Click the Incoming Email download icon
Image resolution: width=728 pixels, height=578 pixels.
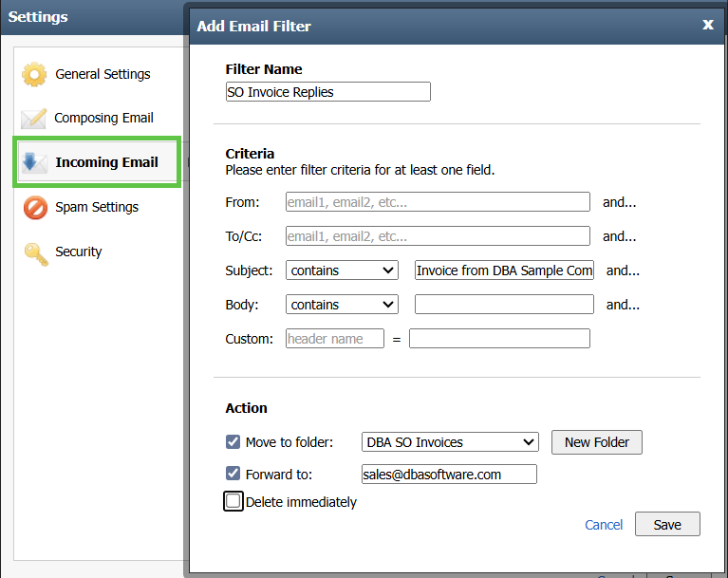[34, 162]
